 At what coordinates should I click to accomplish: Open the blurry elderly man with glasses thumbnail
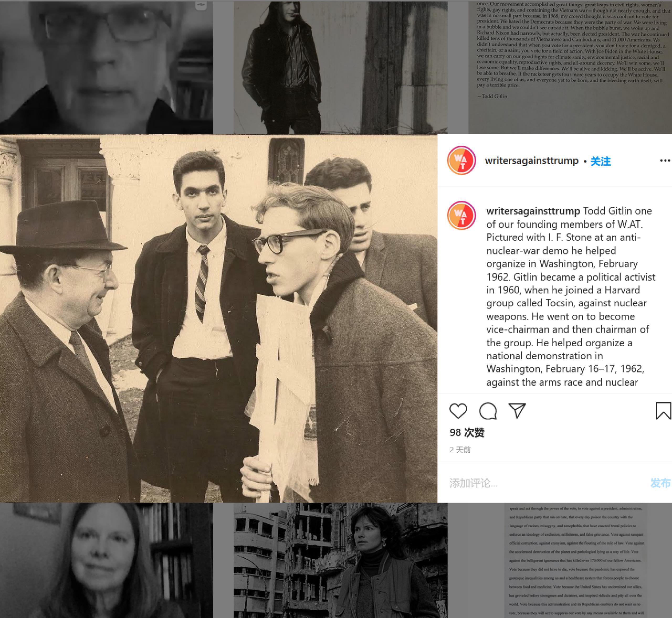106,67
